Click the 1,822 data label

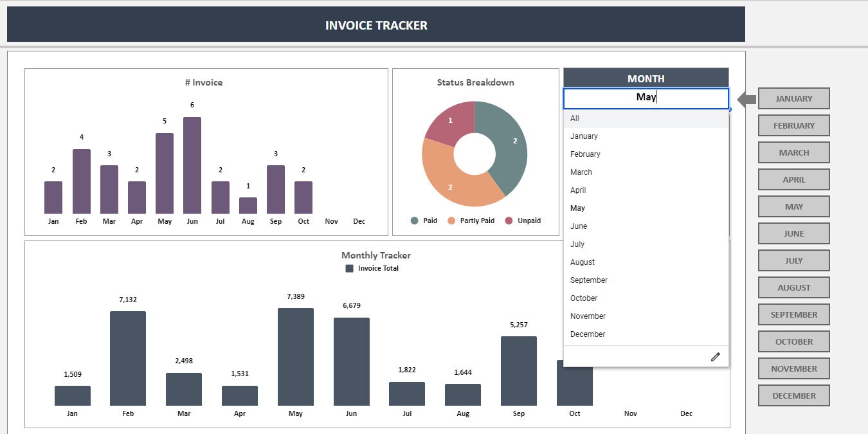click(407, 370)
